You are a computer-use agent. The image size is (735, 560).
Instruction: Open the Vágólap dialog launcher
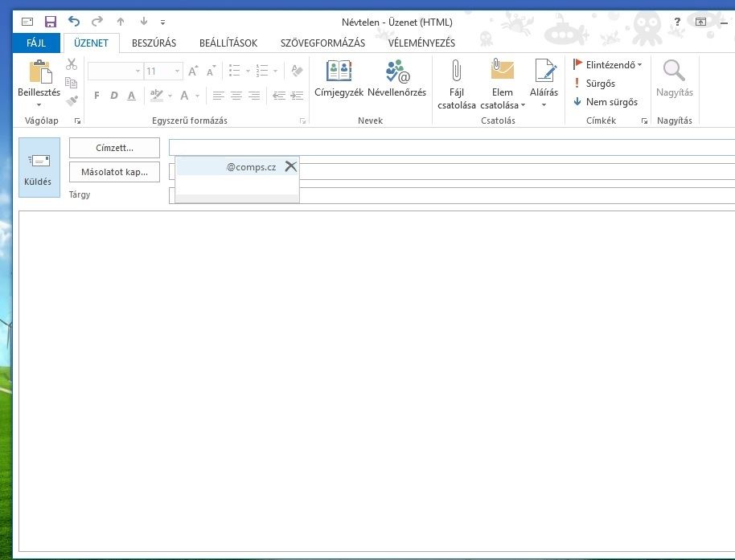[x=77, y=121]
